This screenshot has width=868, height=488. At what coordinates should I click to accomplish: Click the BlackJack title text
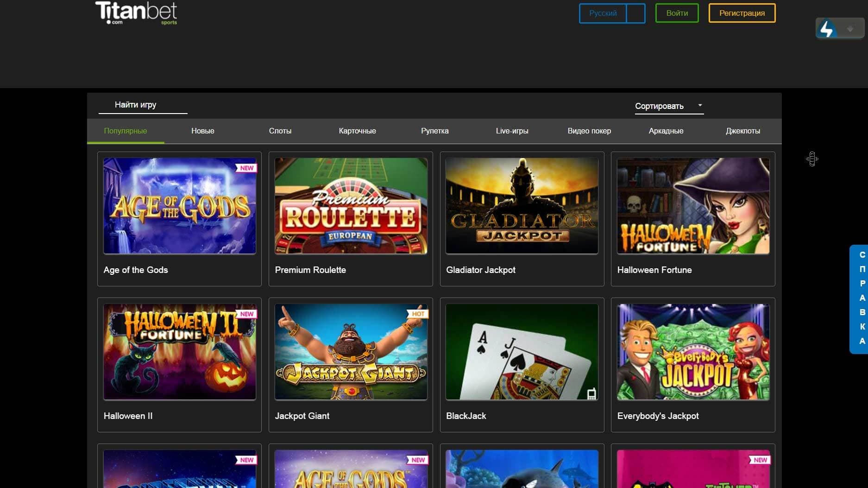[466, 416]
